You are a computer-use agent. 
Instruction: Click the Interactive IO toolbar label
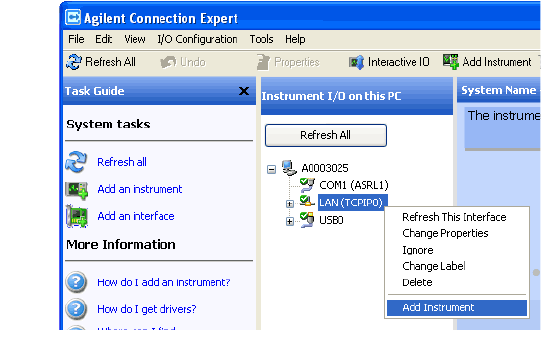pyautogui.click(x=399, y=62)
